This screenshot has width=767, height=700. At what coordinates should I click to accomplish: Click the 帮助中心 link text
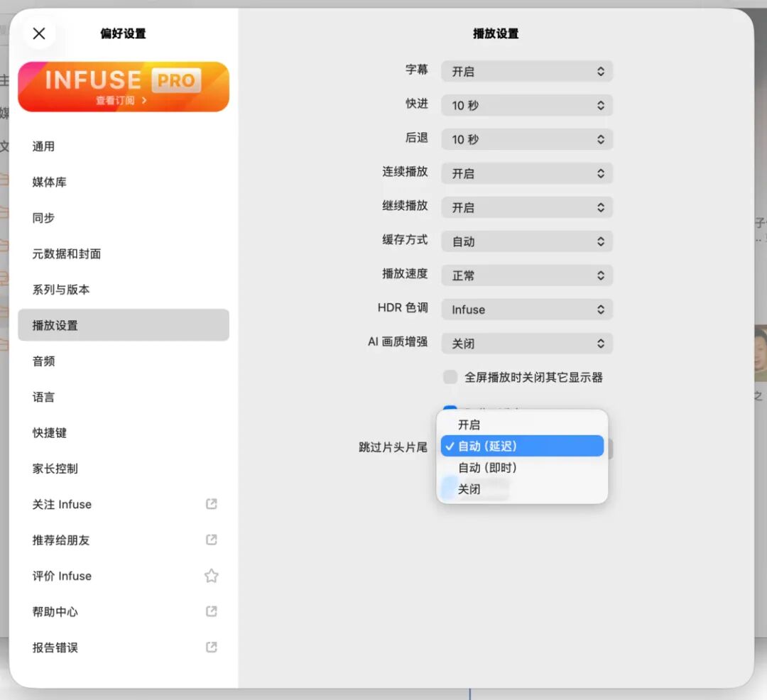coord(55,611)
